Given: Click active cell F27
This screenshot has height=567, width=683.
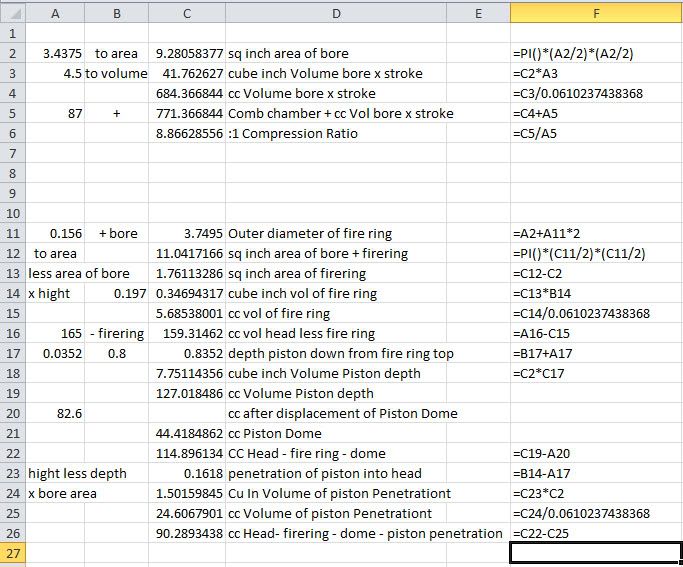Looking at the screenshot, I should click(x=596, y=553).
